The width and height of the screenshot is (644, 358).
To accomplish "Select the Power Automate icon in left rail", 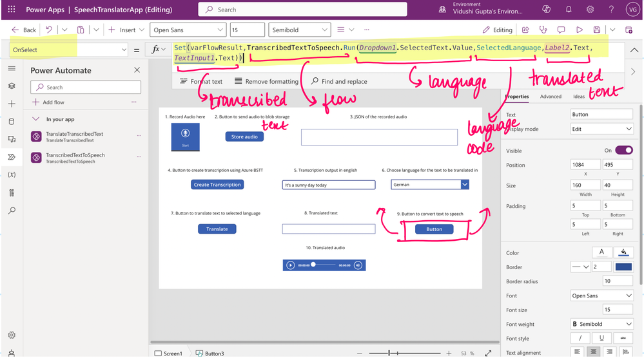I will [x=12, y=157].
